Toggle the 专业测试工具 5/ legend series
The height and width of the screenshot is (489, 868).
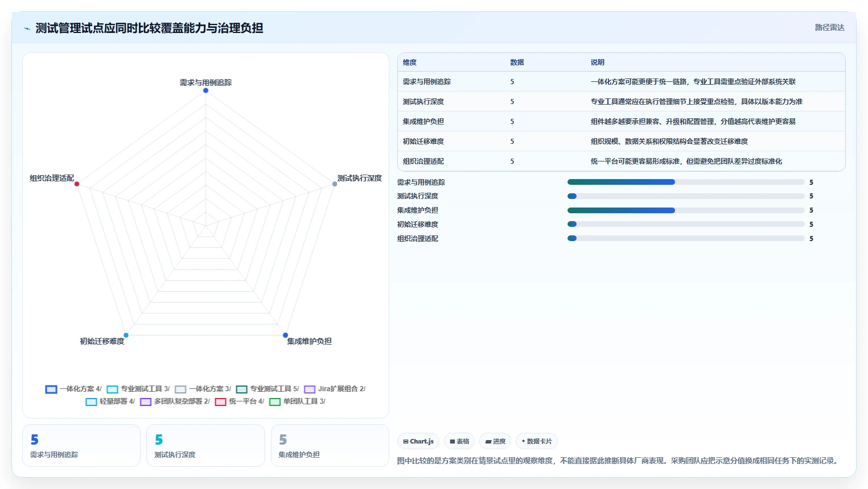(268, 389)
